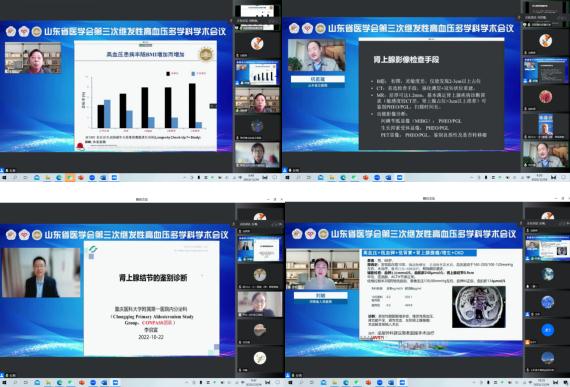Launch Edge browser in top-left screenshot's taskbar
This screenshot has width=570, height=387.
pyautogui.click(x=59, y=178)
